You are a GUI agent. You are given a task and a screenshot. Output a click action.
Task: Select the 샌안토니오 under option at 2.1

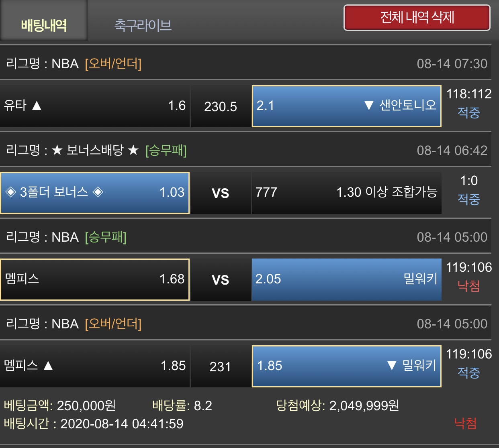pyautogui.click(x=347, y=106)
